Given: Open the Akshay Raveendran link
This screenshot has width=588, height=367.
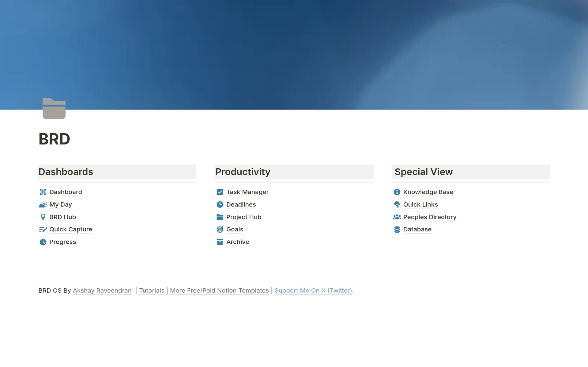Looking at the screenshot, I should click(102, 290).
